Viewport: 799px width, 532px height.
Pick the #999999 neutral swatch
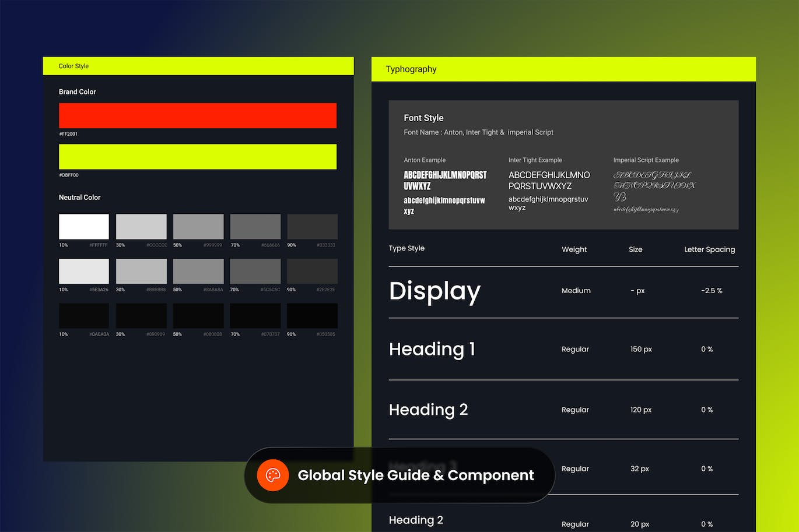tap(198, 227)
